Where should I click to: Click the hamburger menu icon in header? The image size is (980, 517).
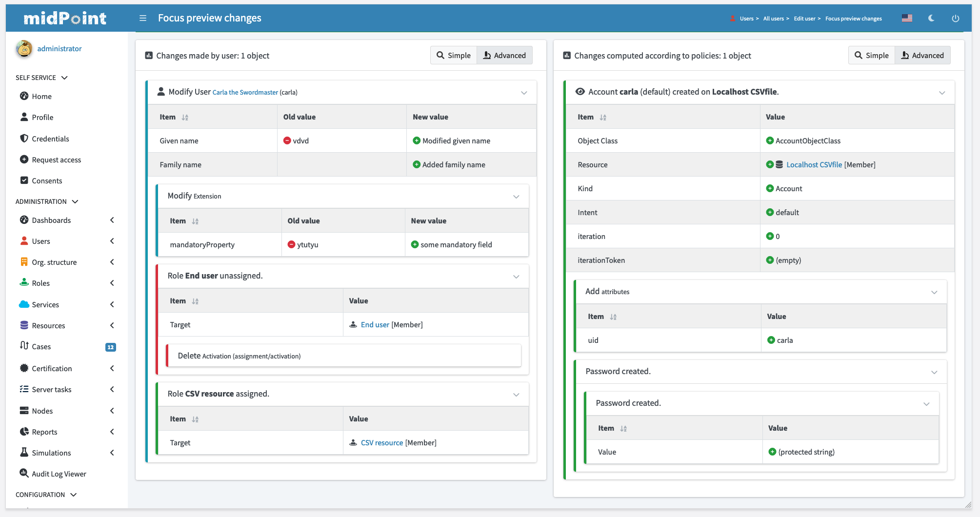click(143, 18)
